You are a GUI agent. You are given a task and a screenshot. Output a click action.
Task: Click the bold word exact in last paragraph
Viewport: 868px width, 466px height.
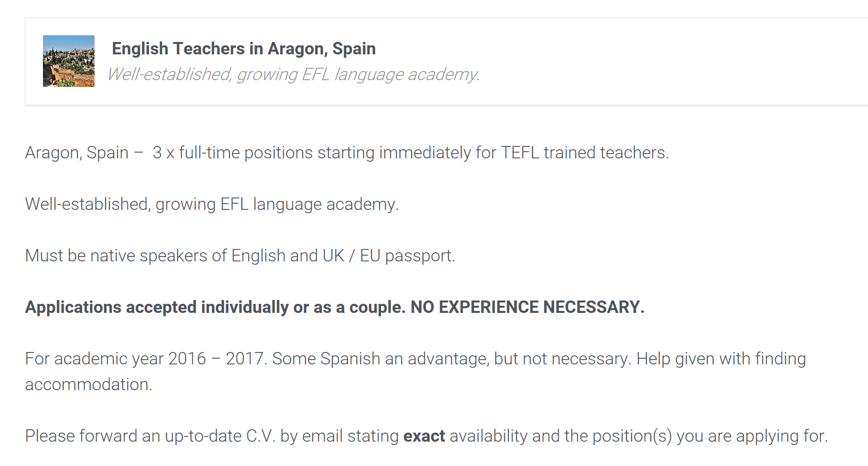pyautogui.click(x=424, y=436)
